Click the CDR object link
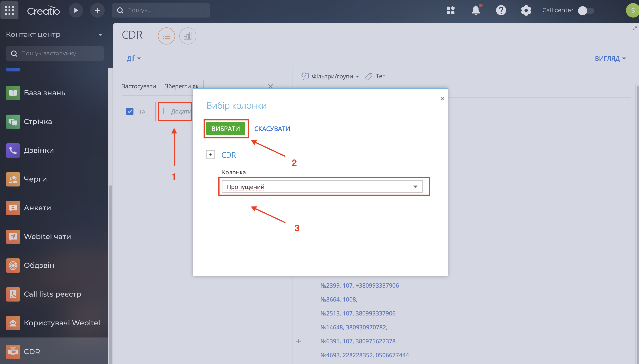639x364 pixels. point(229,155)
